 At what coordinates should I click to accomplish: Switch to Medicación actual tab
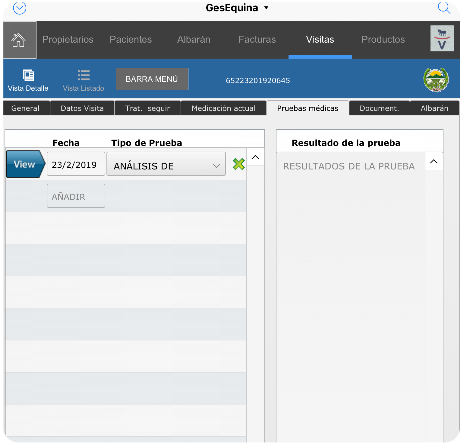tap(223, 108)
